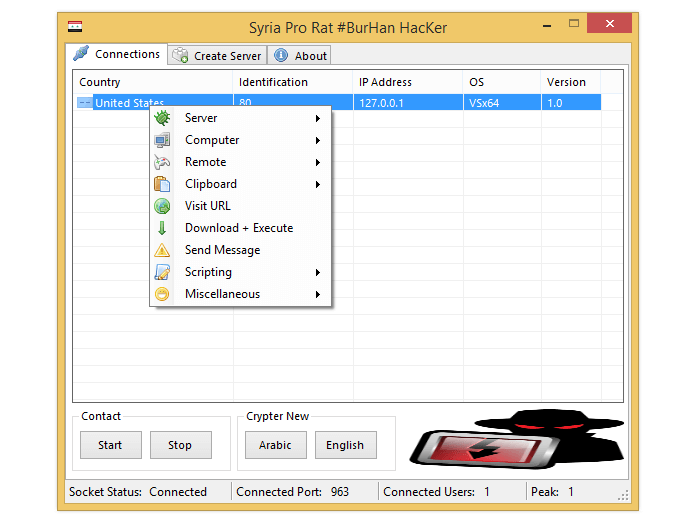Expand the Scripting submenu arrow
683x519 pixels.
pos(318,272)
